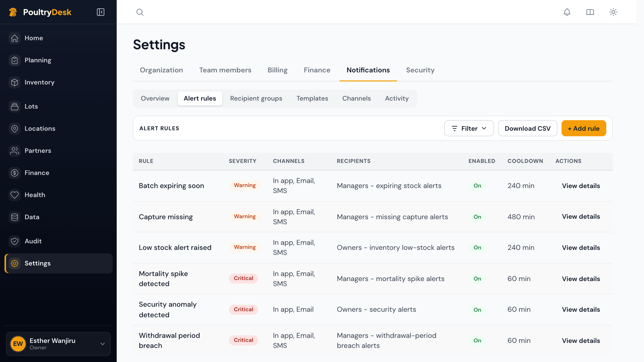
Task: Click the 480 min cooldown value
Action: pos(521,217)
